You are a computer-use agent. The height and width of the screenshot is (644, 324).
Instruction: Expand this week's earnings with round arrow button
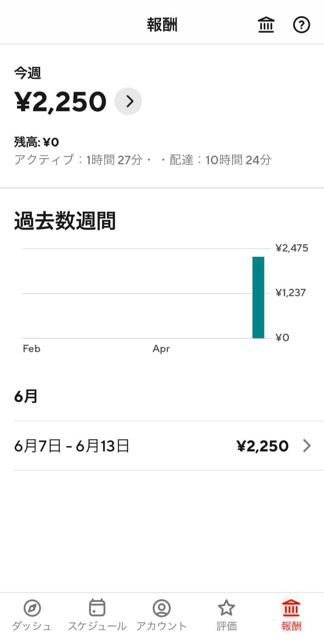pyautogui.click(x=128, y=101)
